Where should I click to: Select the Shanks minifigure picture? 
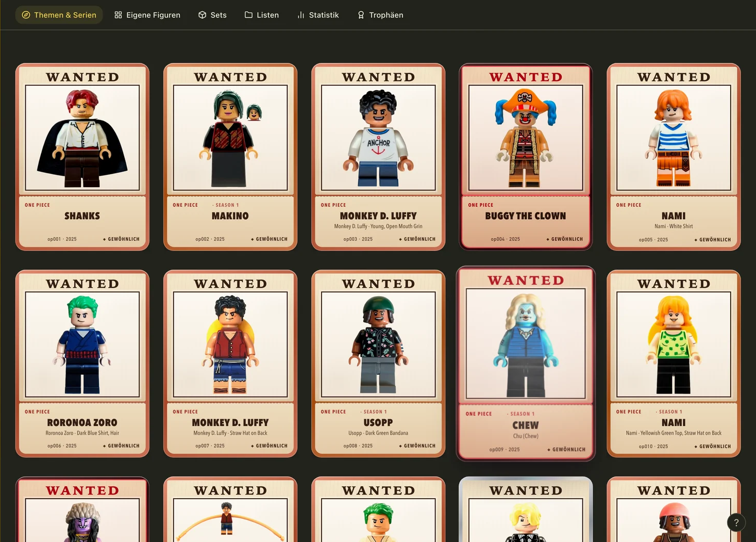point(82,138)
